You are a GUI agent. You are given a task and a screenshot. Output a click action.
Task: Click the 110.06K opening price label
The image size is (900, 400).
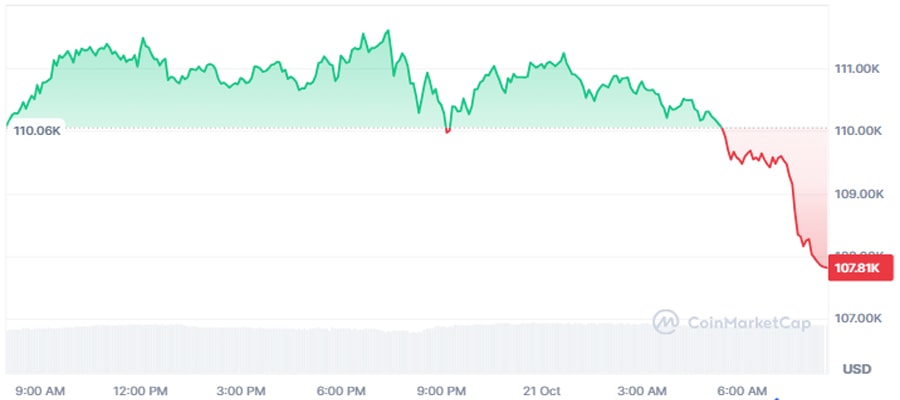[37, 130]
